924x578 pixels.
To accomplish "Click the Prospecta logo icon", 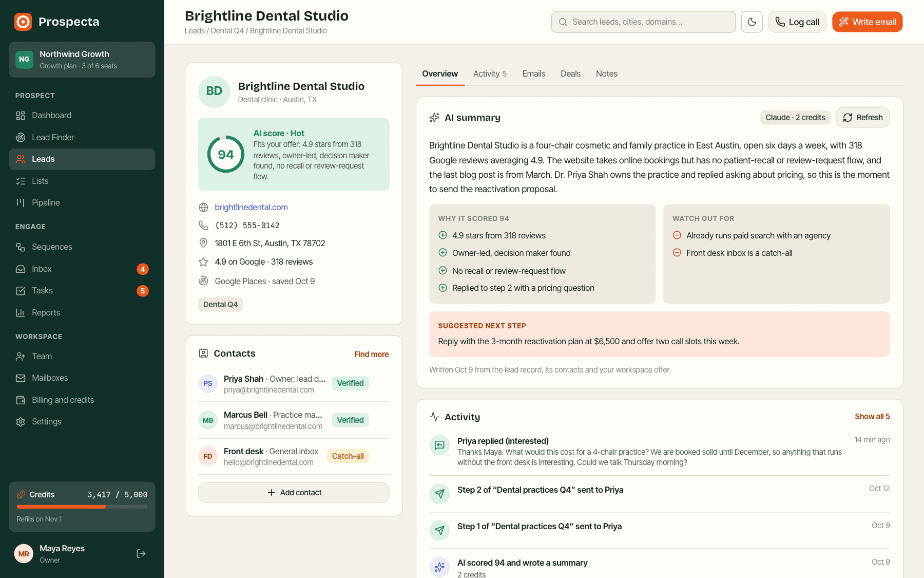I will [23, 22].
